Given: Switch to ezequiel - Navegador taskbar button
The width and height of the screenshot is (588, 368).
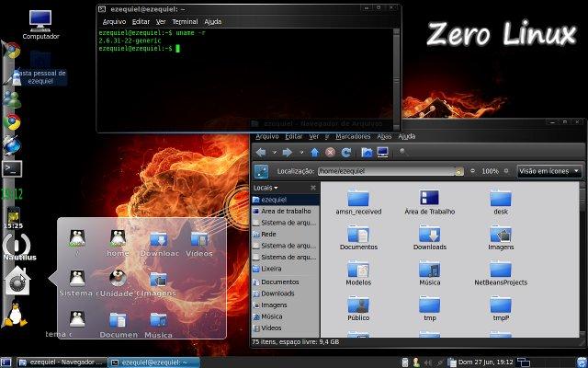Looking at the screenshot, I should coord(62,362).
